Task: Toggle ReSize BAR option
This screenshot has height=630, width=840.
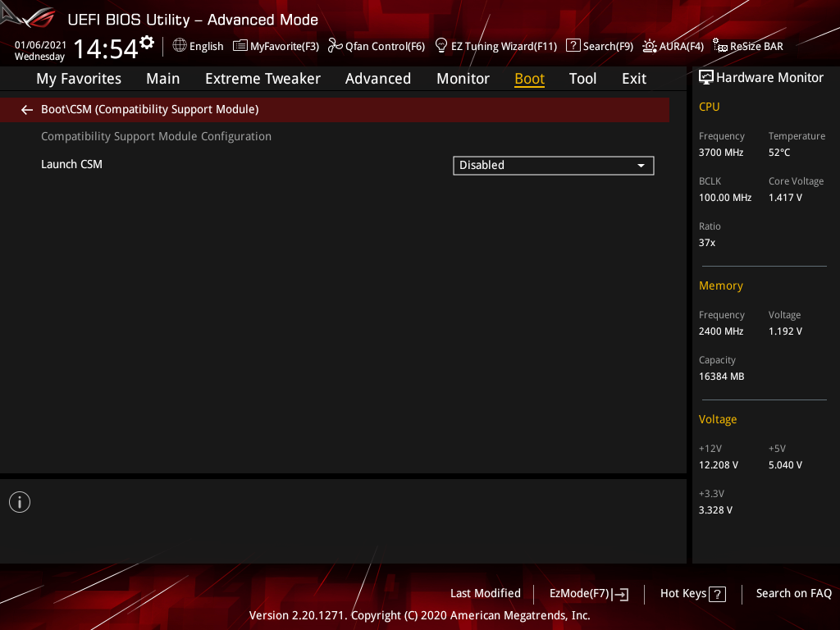Action: 748,46
